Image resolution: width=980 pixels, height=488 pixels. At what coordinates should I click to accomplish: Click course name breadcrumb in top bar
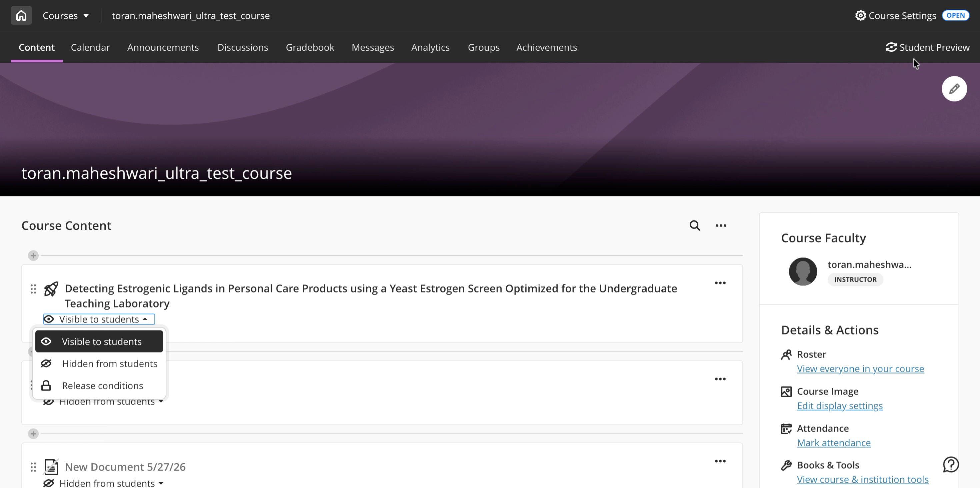(190, 16)
